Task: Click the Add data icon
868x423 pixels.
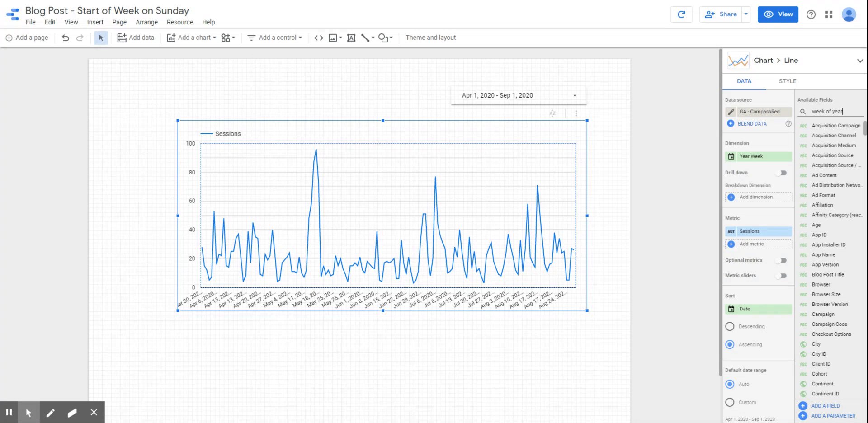Action: click(122, 38)
